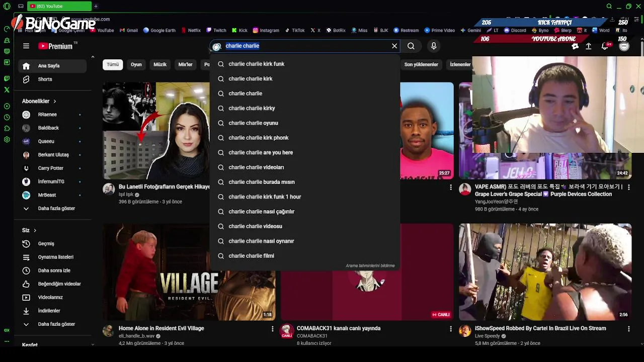Choose suggestion charlie charlie oyunu

click(x=305, y=123)
